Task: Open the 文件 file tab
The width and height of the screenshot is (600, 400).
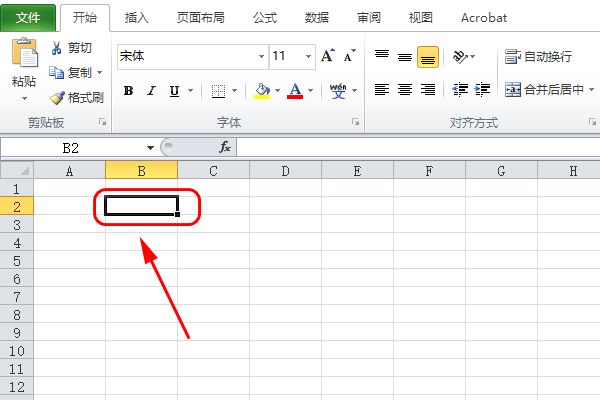Action: coord(28,18)
